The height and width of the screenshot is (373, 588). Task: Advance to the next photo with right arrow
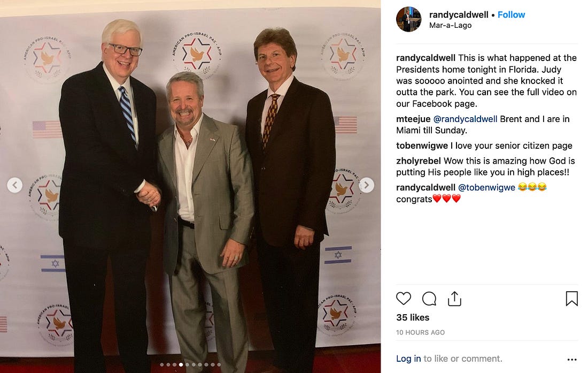click(x=367, y=185)
